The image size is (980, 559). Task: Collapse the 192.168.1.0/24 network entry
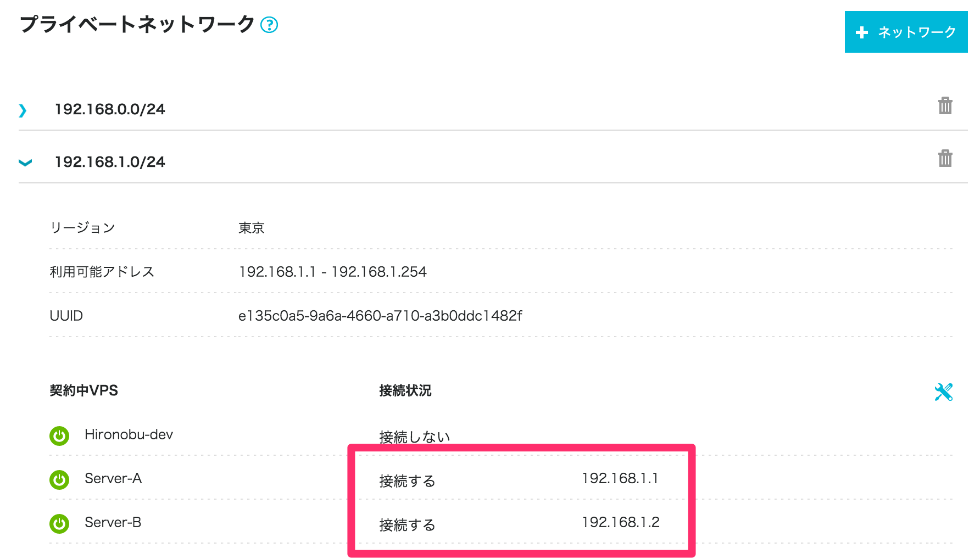click(24, 162)
